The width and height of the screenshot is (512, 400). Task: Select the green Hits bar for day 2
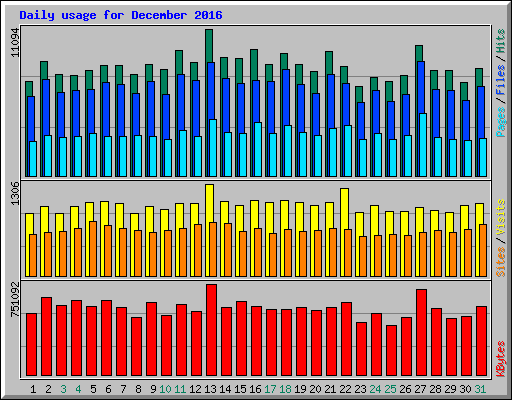click(x=44, y=70)
